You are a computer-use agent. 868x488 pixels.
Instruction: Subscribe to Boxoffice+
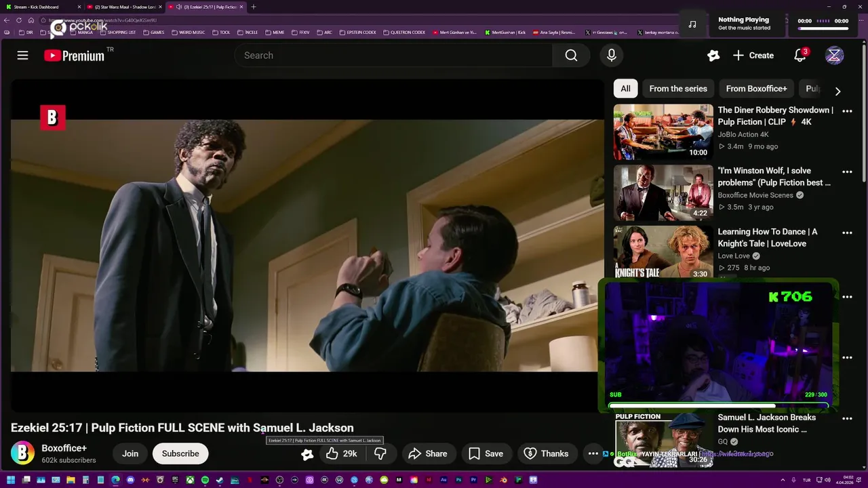(180, 453)
